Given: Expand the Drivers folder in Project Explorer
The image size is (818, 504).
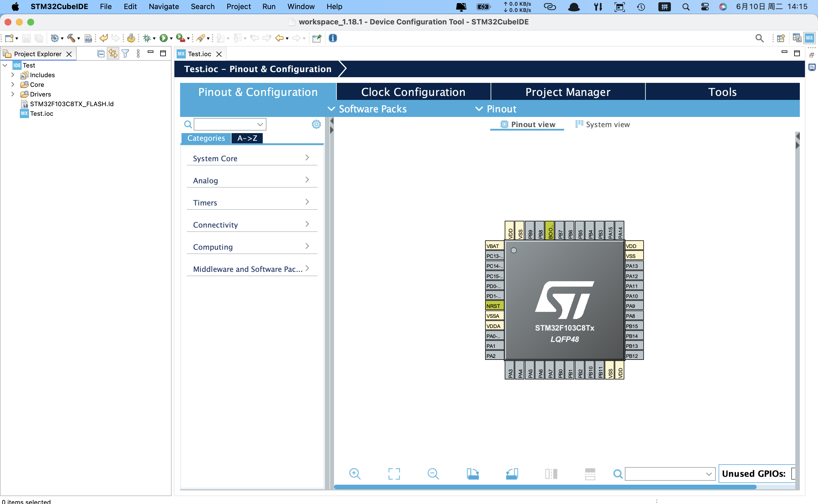Looking at the screenshot, I should pos(13,94).
